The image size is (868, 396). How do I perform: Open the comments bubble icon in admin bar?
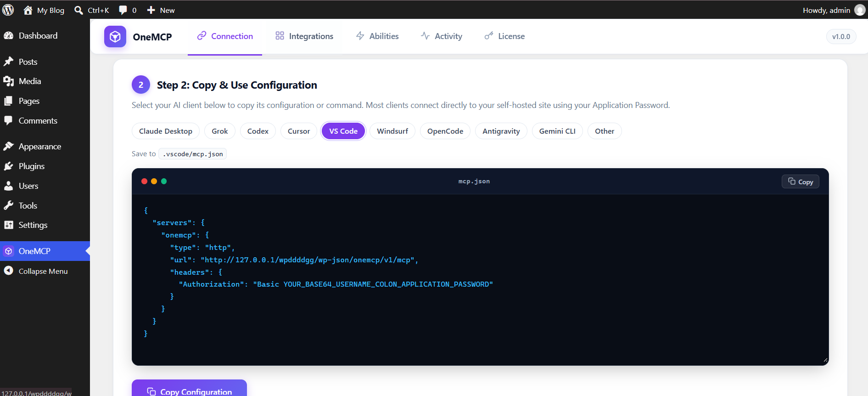coord(123,10)
